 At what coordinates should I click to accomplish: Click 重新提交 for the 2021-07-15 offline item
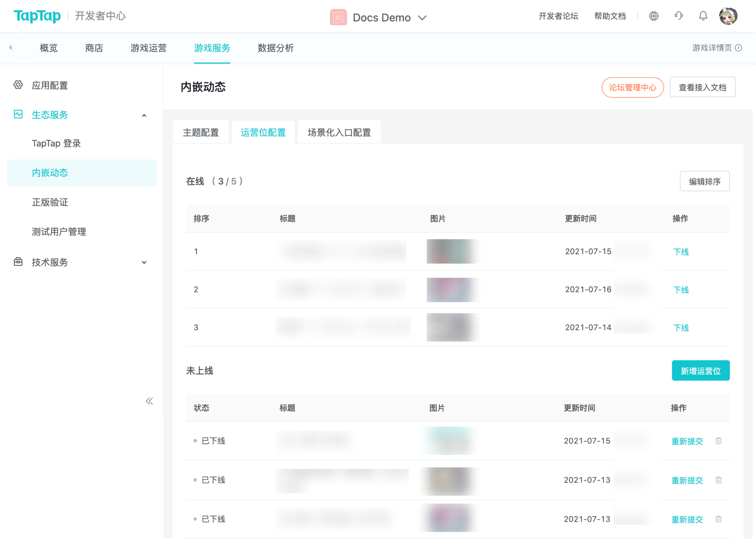tap(687, 441)
